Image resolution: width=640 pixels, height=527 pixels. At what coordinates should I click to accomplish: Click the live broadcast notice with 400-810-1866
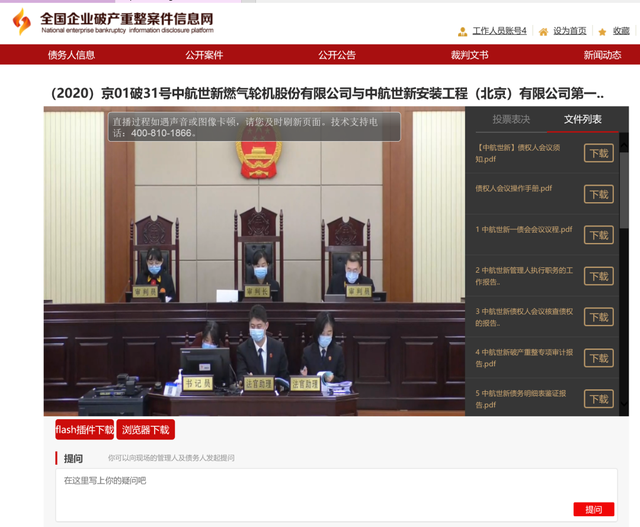coord(254,127)
